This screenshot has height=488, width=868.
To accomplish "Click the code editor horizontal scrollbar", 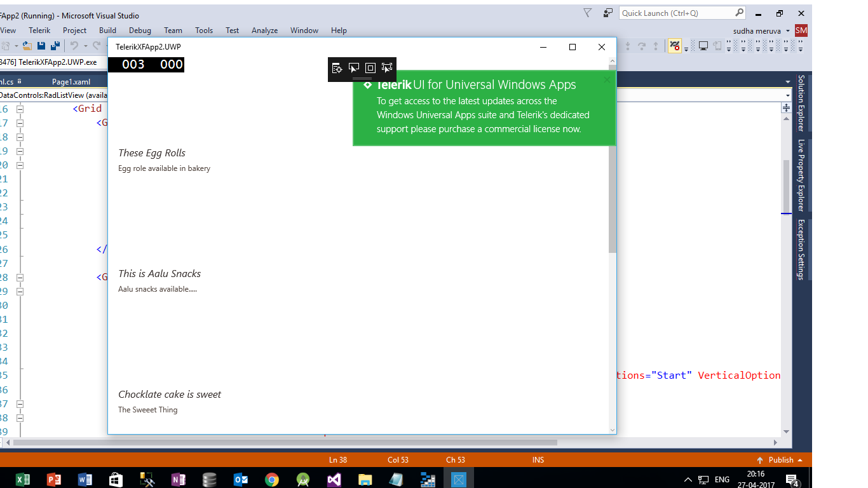I will click(285, 442).
